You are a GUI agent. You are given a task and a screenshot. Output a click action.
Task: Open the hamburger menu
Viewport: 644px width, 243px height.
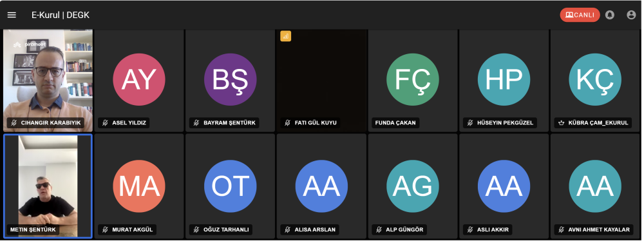pyautogui.click(x=12, y=15)
